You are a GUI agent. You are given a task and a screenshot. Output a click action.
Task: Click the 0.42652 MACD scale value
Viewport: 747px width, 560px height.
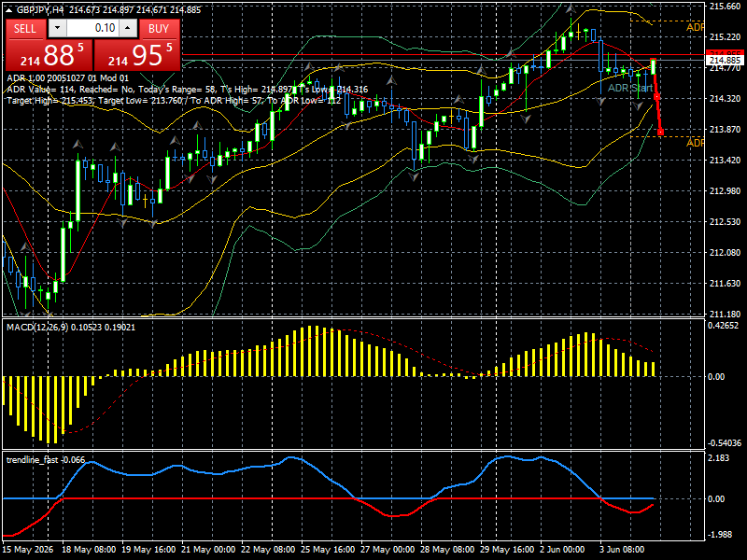pyautogui.click(x=723, y=326)
